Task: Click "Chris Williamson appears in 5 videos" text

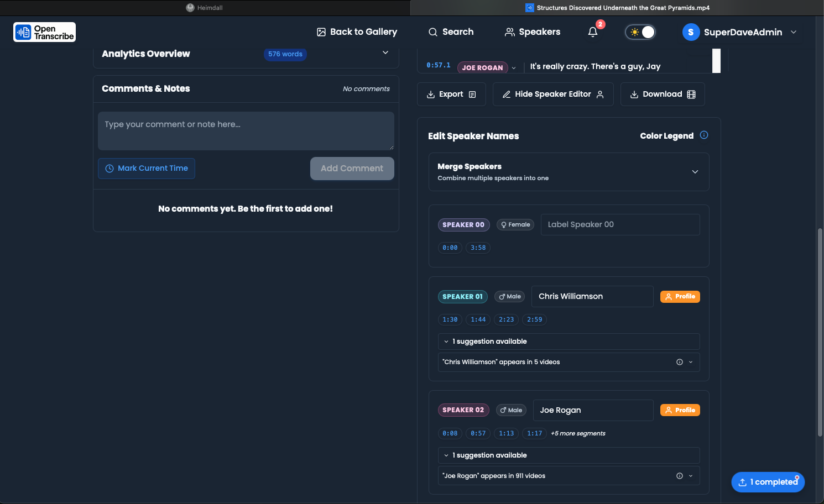Action: coord(501,363)
